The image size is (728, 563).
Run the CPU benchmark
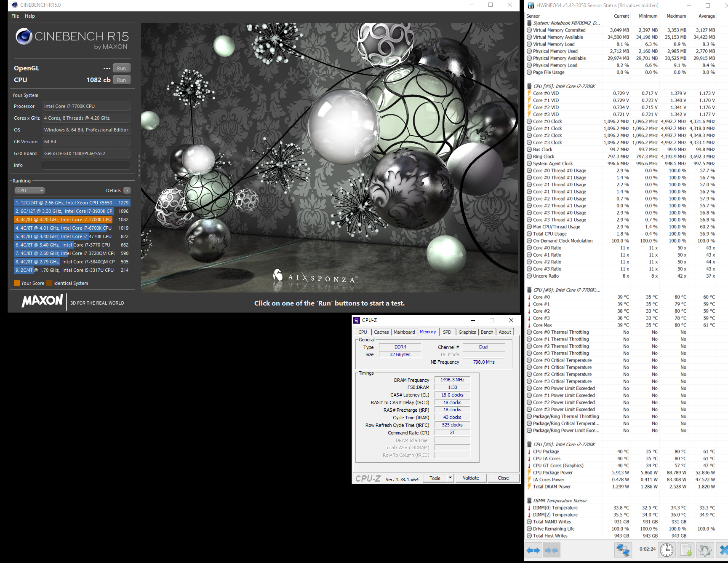tap(121, 80)
